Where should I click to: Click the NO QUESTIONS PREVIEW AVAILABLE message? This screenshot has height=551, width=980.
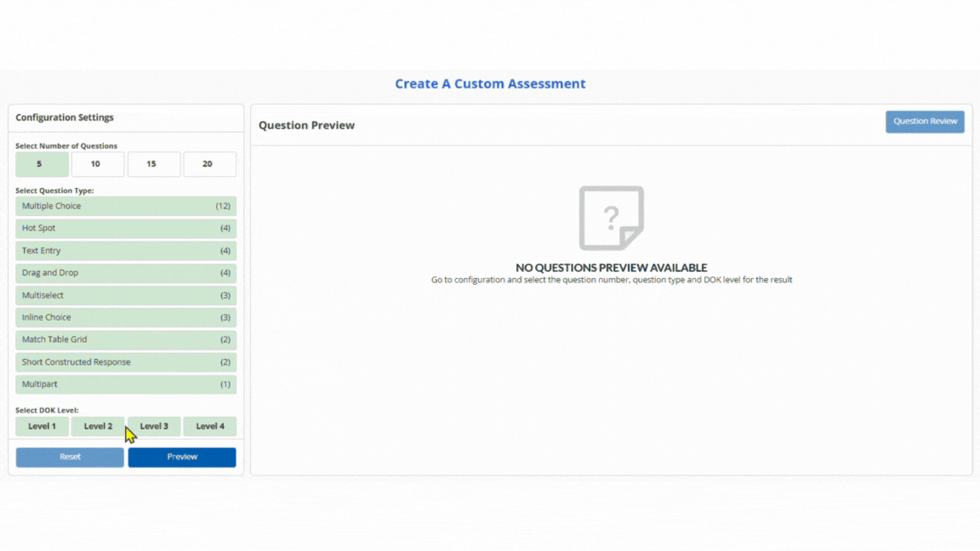point(612,267)
